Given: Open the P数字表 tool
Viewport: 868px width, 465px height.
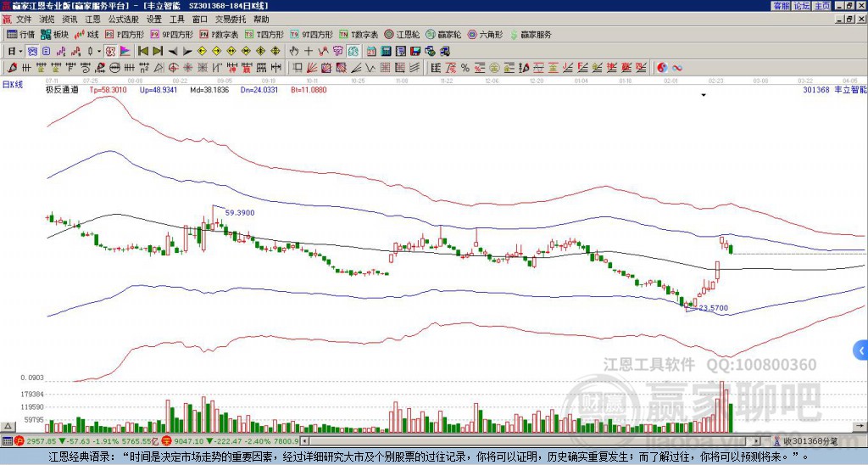Looking at the screenshot, I should pyautogui.click(x=219, y=34).
